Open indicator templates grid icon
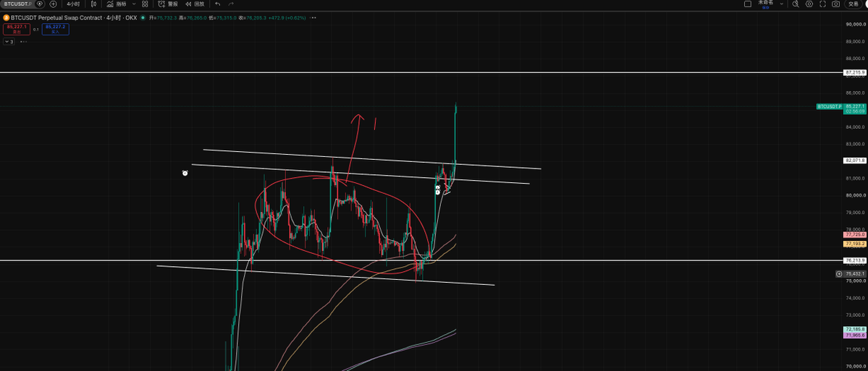This screenshot has width=868, height=371. click(x=145, y=4)
